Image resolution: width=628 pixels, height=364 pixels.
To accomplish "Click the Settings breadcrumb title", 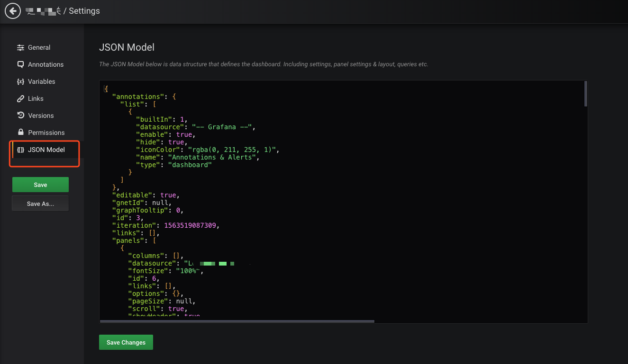I will 84,11.
